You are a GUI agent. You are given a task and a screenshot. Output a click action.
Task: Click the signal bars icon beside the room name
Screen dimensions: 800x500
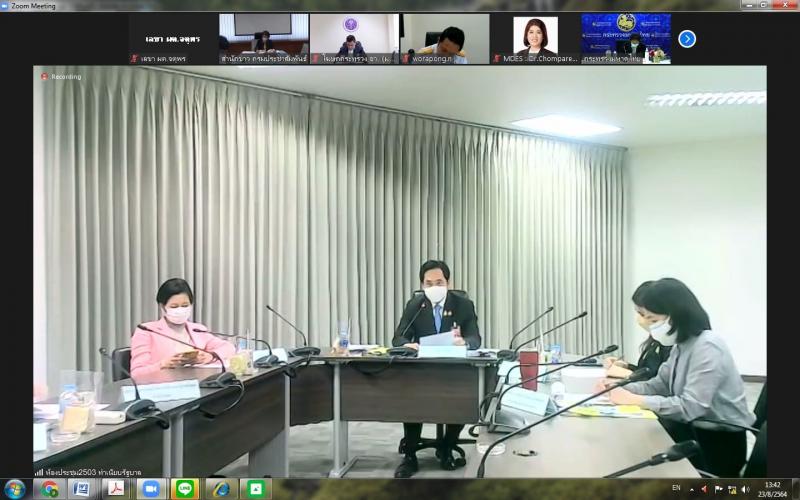coord(39,472)
